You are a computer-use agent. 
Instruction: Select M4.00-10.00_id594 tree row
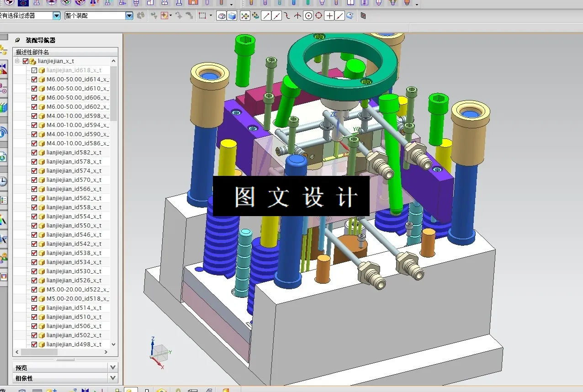click(62, 125)
